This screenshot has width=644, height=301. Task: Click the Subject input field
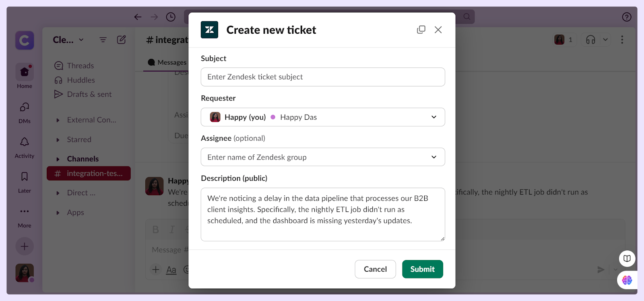click(x=323, y=77)
